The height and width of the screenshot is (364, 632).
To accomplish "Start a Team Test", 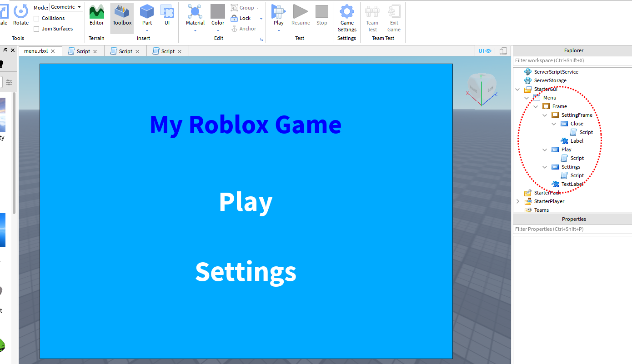I will tap(372, 18).
